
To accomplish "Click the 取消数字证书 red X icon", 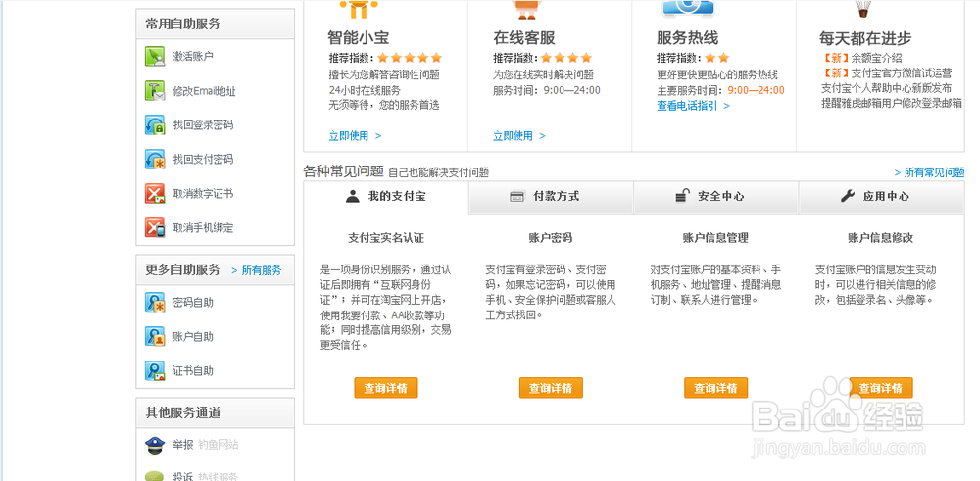I will click(x=155, y=194).
